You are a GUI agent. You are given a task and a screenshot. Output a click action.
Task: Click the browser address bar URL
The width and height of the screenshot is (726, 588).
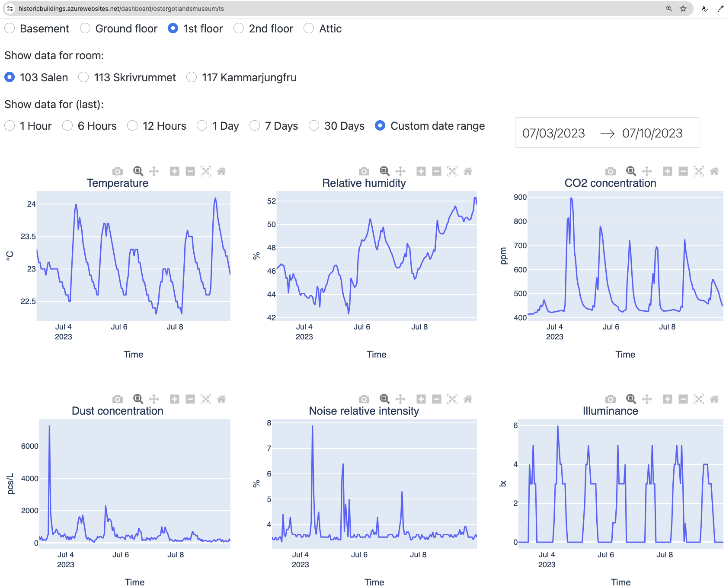[x=121, y=9]
